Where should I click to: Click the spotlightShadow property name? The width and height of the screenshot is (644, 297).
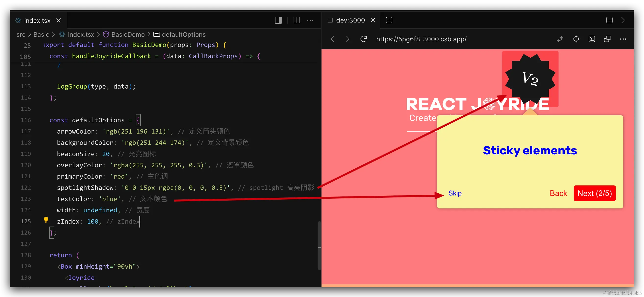tap(85, 188)
